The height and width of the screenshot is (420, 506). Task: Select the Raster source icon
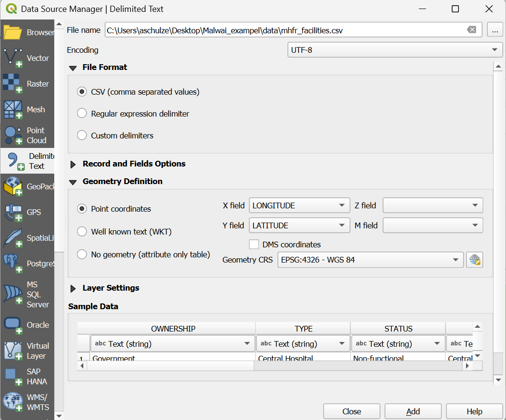click(x=27, y=84)
